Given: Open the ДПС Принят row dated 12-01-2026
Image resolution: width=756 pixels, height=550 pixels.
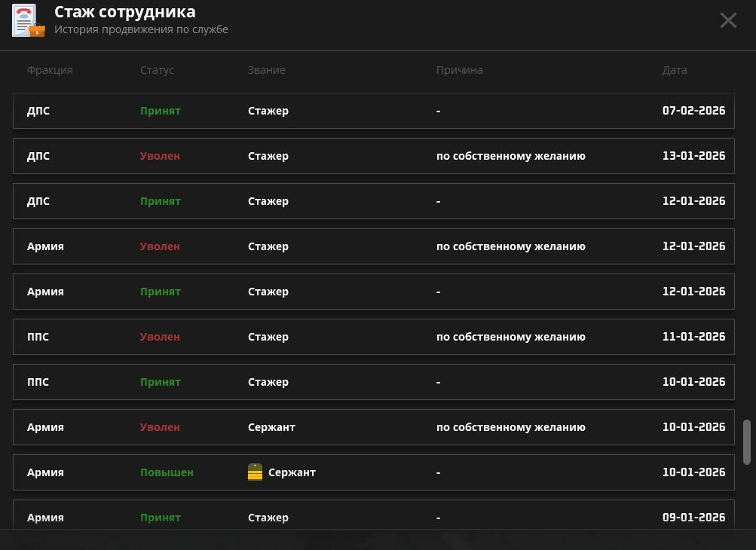Looking at the screenshot, I should [374, 201].
